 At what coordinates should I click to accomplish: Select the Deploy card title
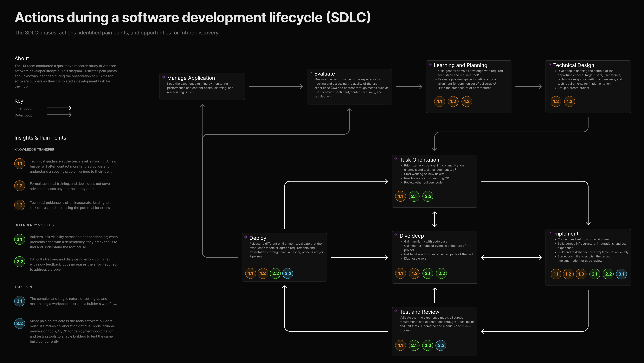[x=258, y=238]
